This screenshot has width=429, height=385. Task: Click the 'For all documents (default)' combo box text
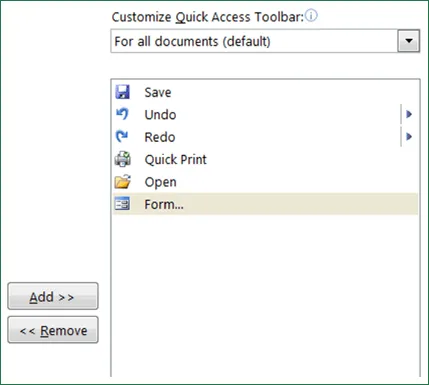click(x=193, y=41)
